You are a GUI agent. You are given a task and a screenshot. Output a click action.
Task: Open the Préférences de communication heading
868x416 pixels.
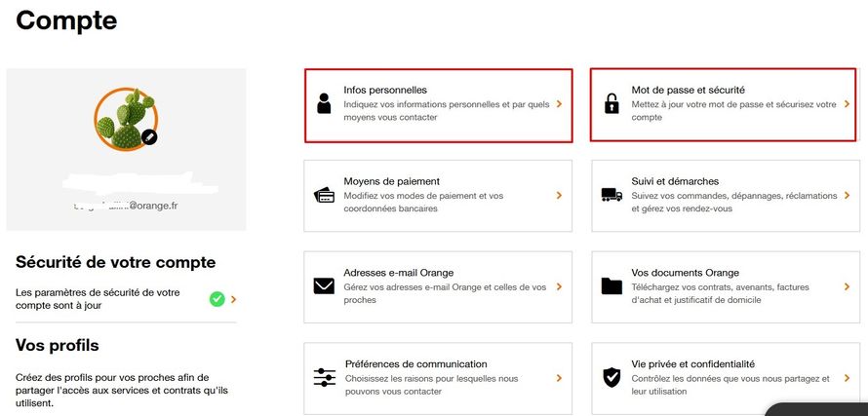(x=416, y=364)
